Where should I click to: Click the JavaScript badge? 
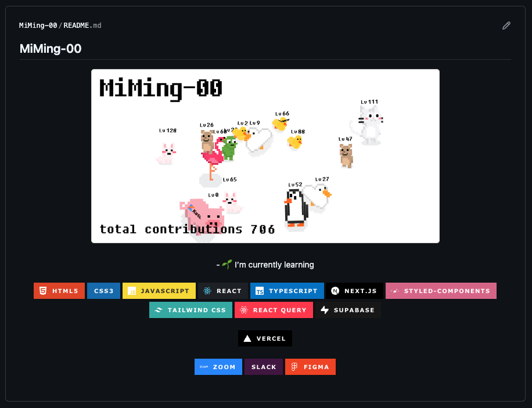pyautogui.click(x=159, y=291)
